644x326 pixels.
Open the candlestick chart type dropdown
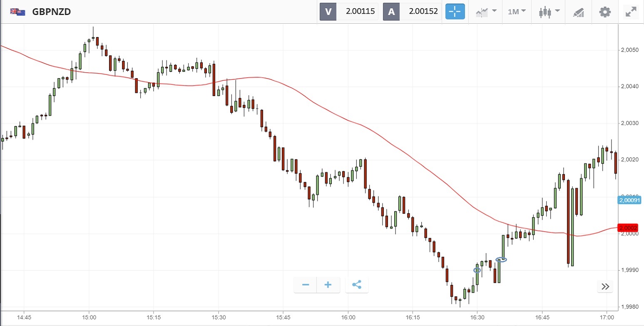550,12
